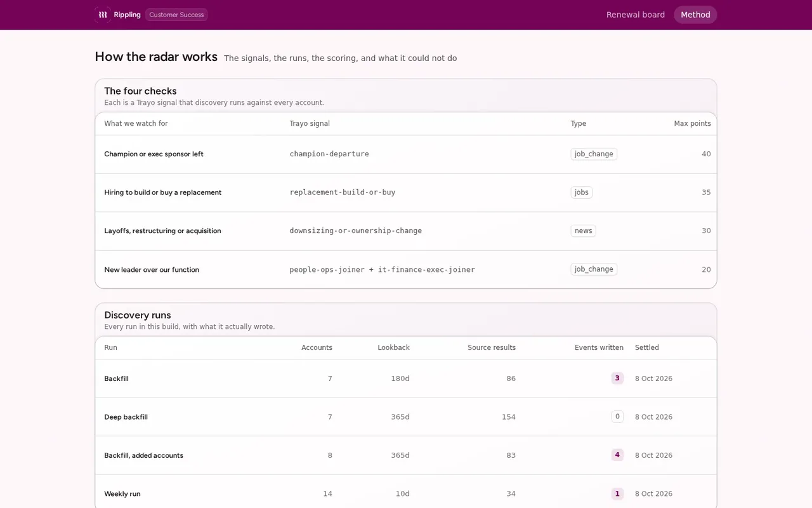
Task: Click 'Backfill, added accounts' run name
Action: click(x=143, y=456)
